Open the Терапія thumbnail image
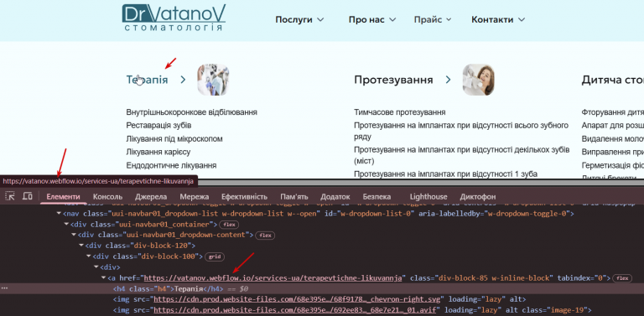The height and width of the screenshot is (316, 644). click(213, 80)
